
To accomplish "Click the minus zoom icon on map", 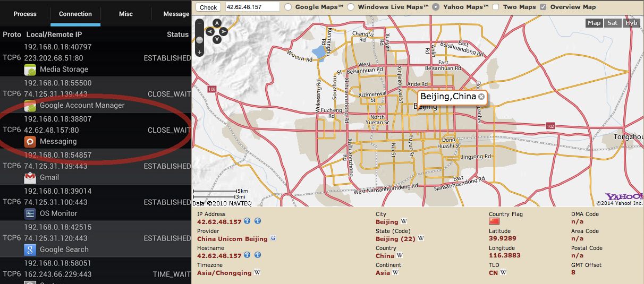I will pos(199,23).
